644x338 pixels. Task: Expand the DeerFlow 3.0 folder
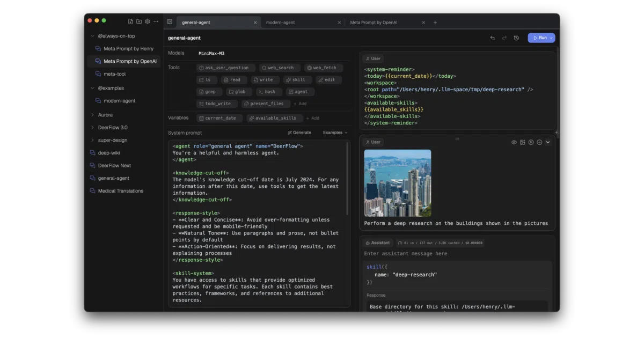92,128
